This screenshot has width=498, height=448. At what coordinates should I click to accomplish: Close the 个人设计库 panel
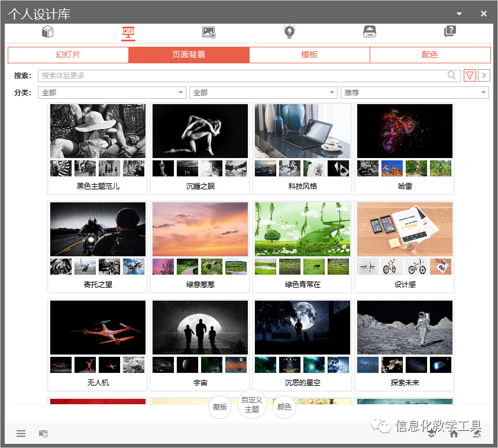click(x=483, y=14)
